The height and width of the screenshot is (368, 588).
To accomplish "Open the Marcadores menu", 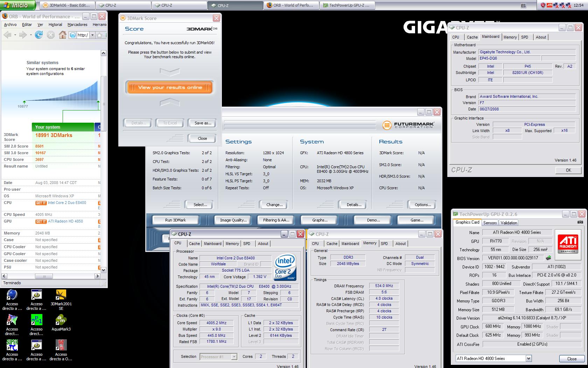I will 77,25.
